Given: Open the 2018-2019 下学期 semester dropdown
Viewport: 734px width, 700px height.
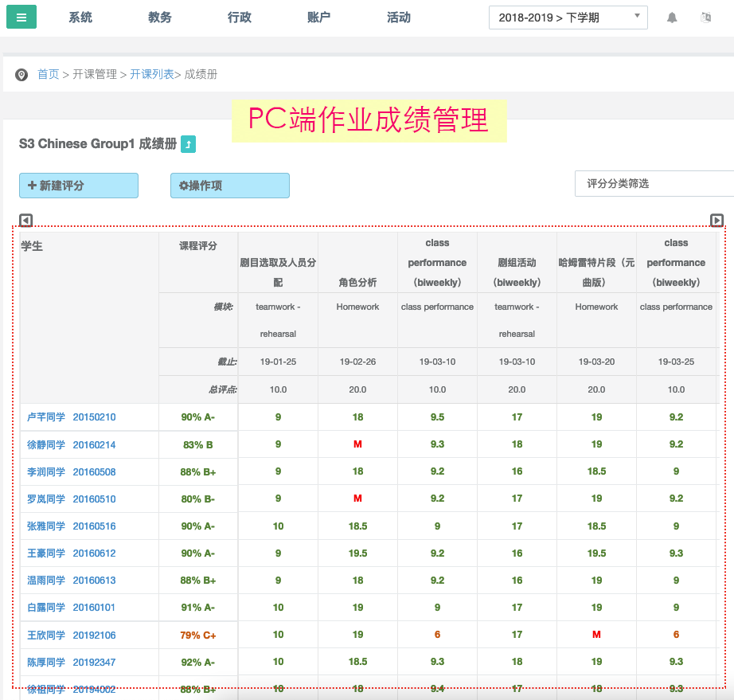Looking at the screenshot, I should point(568,18).
